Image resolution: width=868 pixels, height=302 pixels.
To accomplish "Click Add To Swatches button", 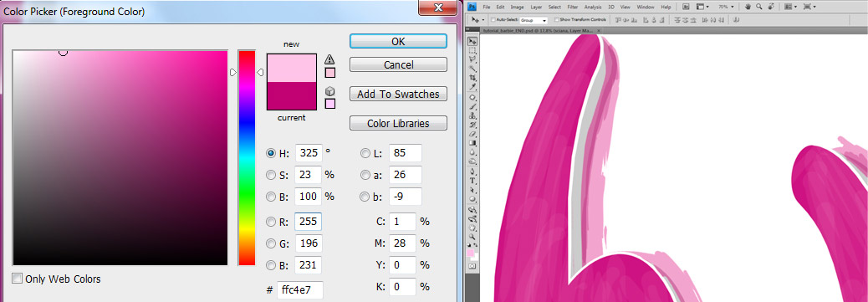I will [x=398, y=94].
